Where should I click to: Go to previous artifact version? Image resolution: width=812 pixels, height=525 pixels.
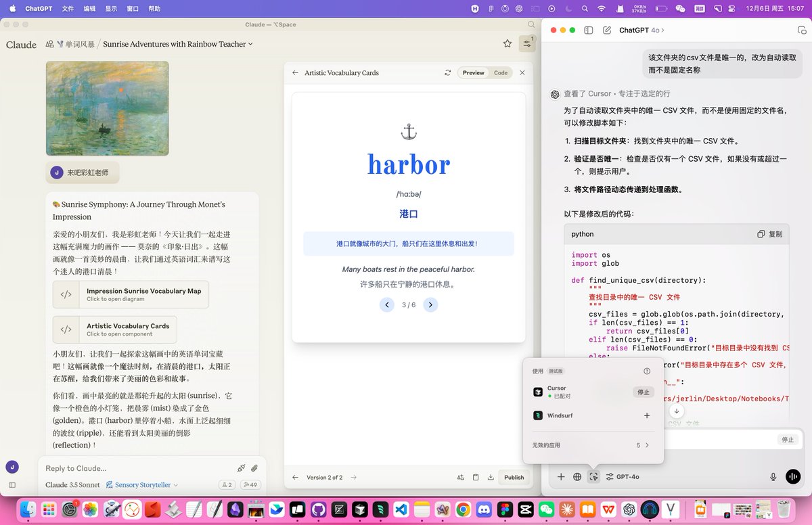295,477
